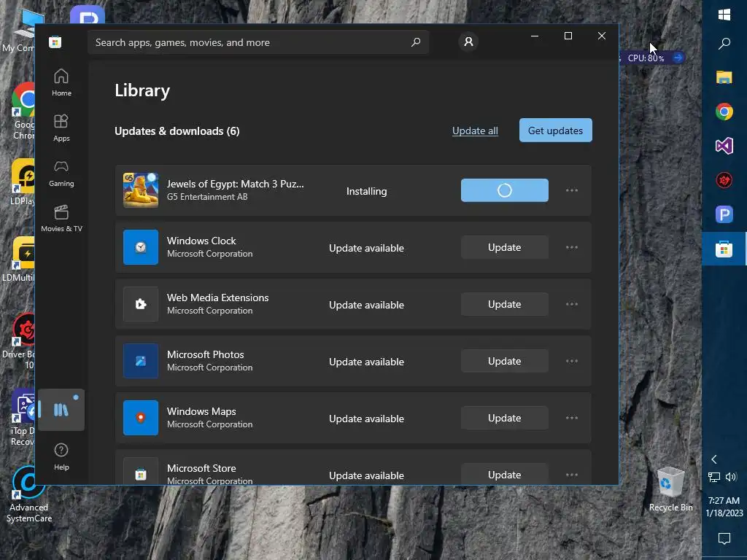Update Windows Clock

[x=505, y=247]
